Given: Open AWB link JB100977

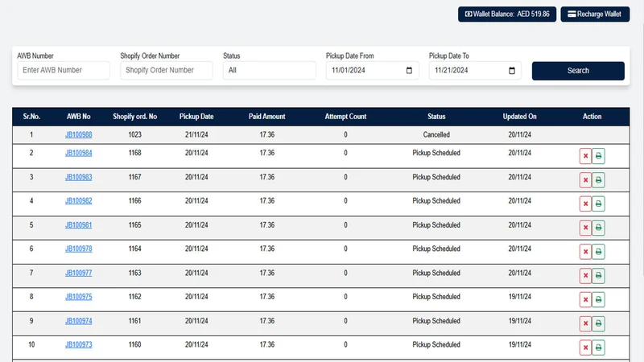Looking at the screenshot, I should [78, 273].
